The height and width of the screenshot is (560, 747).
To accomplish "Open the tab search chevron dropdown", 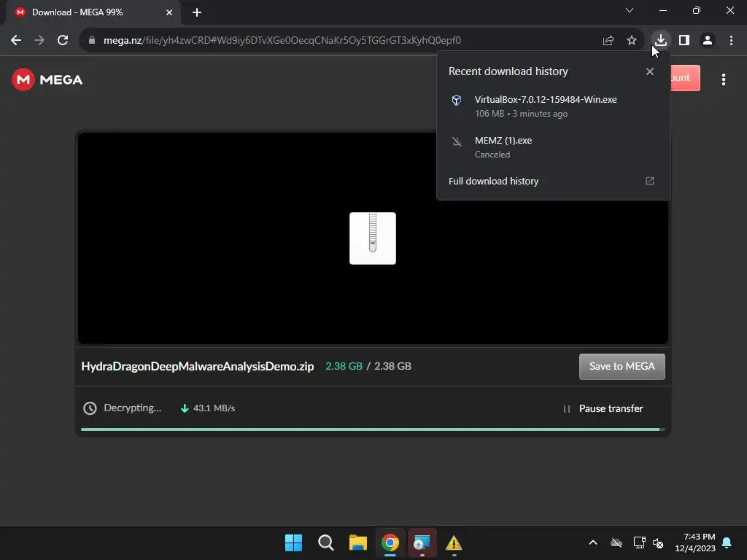I will [630, 10].
